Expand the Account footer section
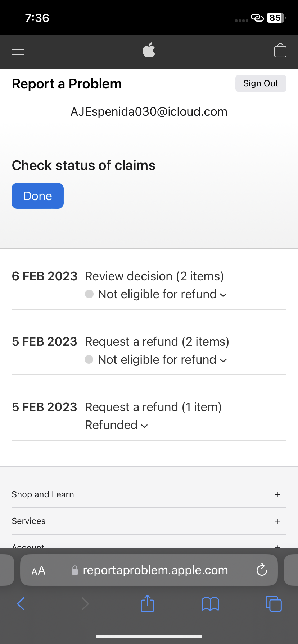 tap(277, 546)
